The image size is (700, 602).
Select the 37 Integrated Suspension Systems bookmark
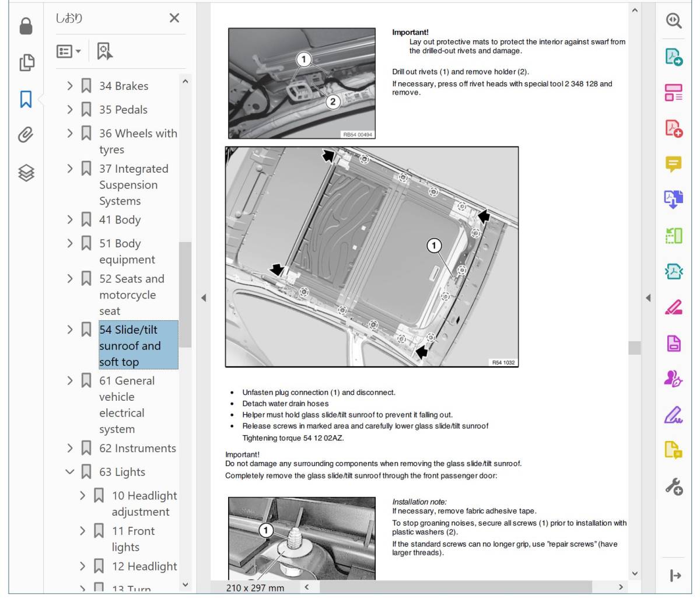tap(134, 185)
